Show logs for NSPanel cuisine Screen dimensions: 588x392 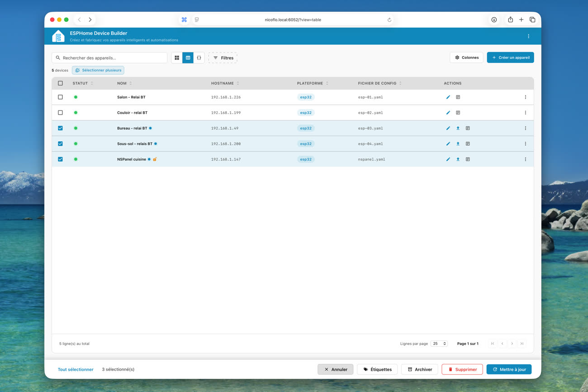pos(468,159)
